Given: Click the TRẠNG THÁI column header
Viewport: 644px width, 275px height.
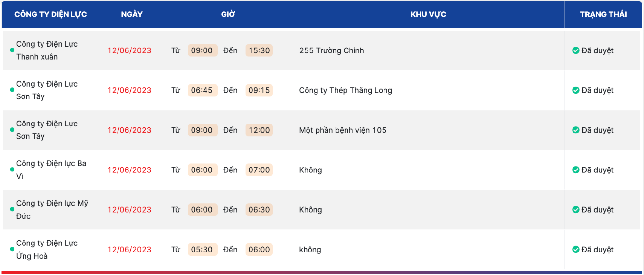Looking at the screenshot, I should 603,14.
